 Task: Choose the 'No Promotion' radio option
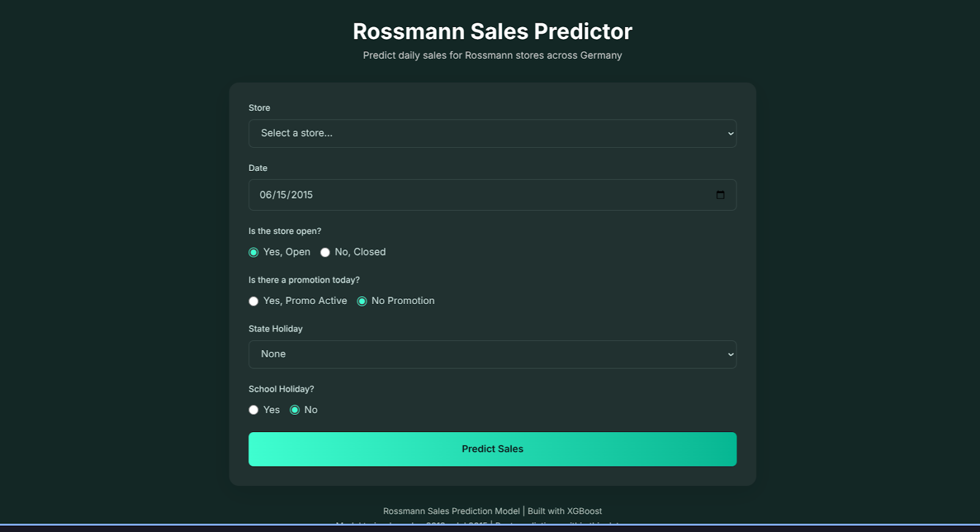pos(362,301)
